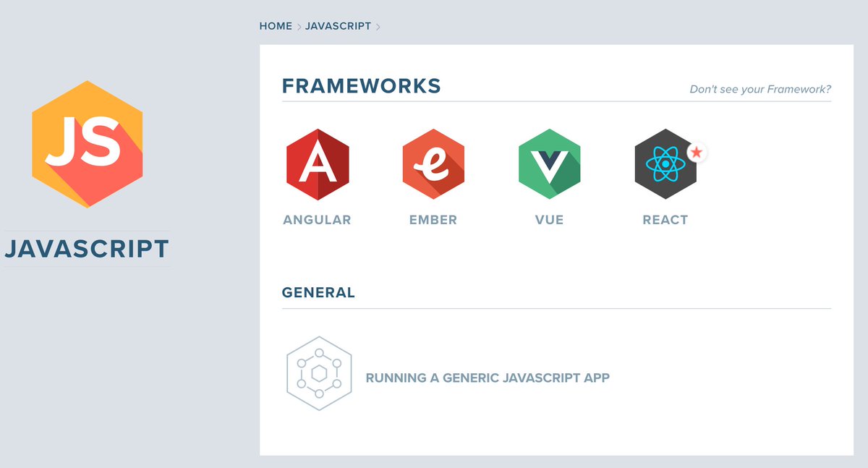868x468 pixels.
Task: Click the REACT label text
Action: 665,220
